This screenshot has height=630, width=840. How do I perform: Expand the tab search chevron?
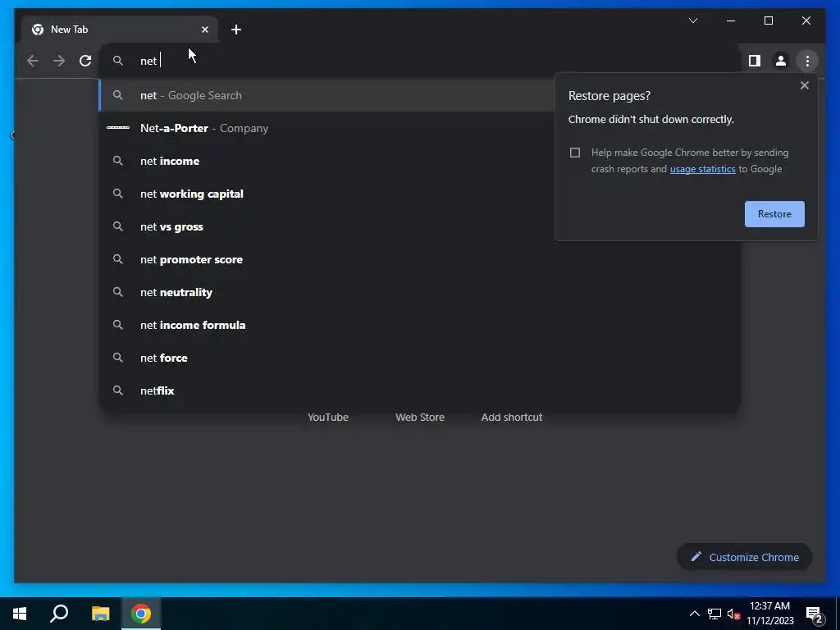tap(692, 21)
